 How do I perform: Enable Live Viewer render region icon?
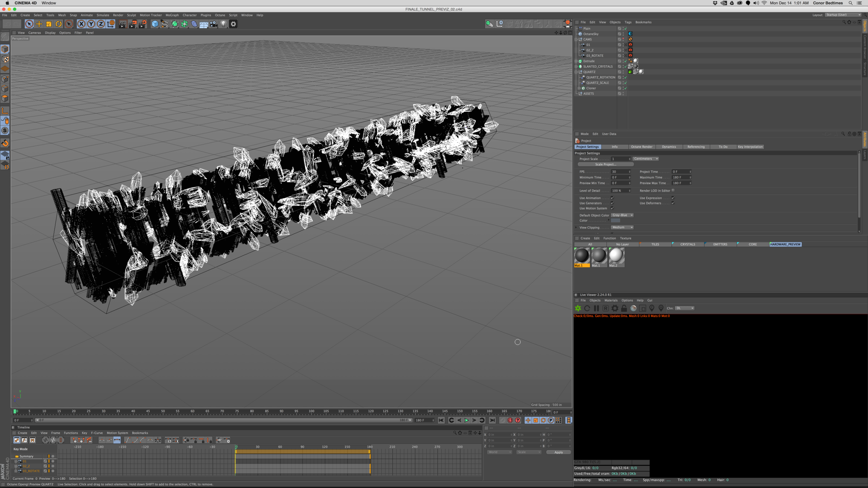click(x=643, y=308)
